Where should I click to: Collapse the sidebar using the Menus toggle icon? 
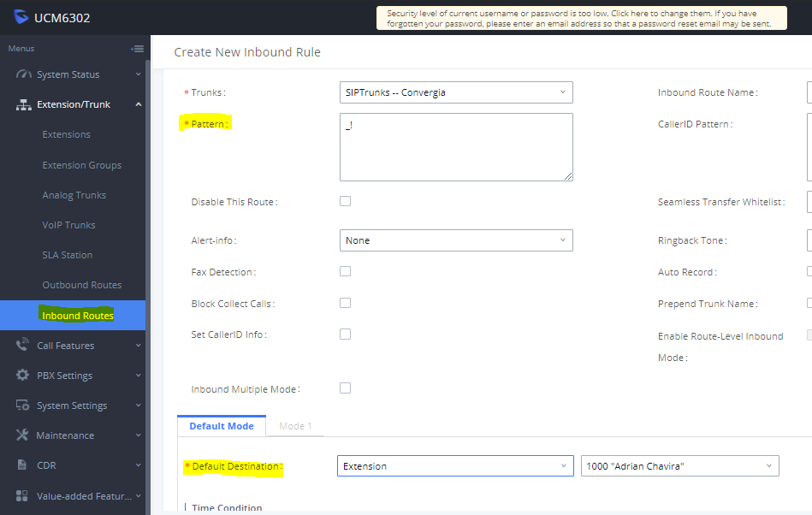pos(137,49)
